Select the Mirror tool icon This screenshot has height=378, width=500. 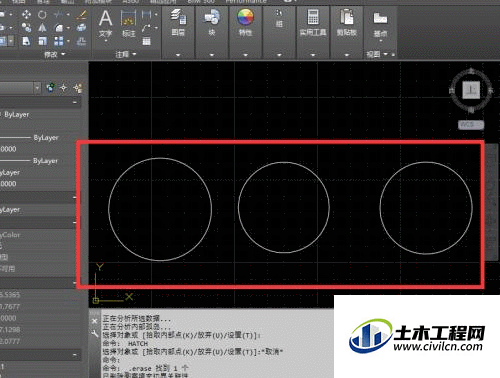[x=42, y=28]
